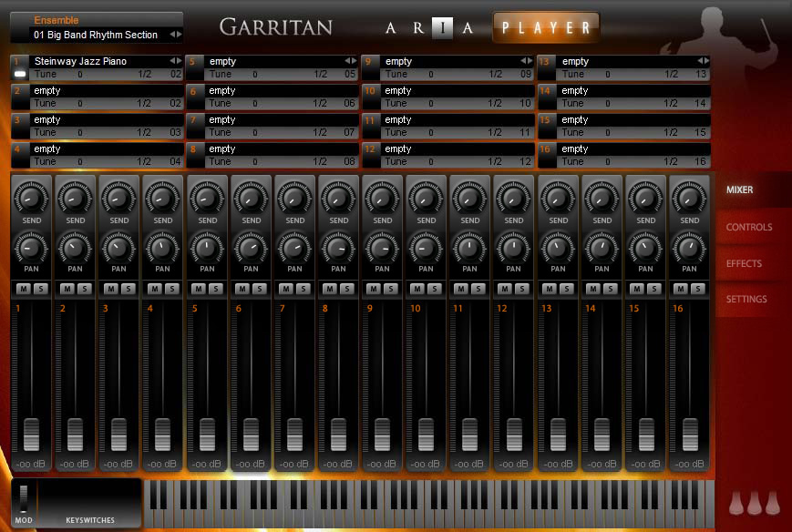Click the 1/2 output value on slot 8
This screenshot has height=532, width=792.
[x=320, y=162]
